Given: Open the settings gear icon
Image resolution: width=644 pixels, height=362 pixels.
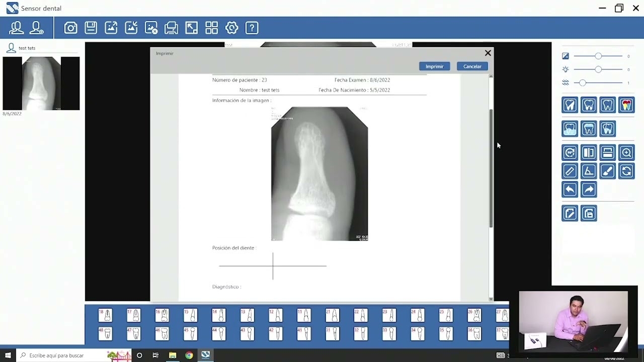Looking at the screenshot, I should coord(231,28).
